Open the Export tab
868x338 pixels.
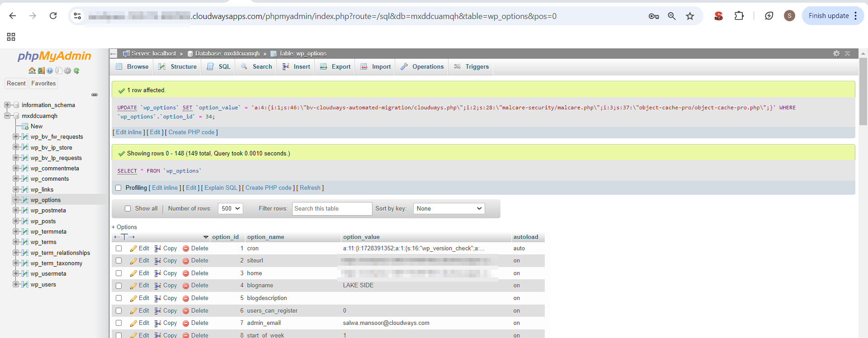[335, 66]
